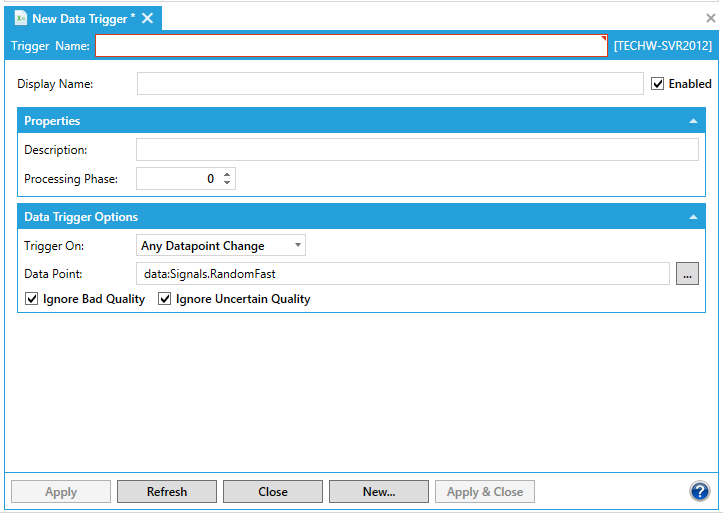
Task: Uncheck Ignore Bad Quality
Action: (x=32, y=299)
